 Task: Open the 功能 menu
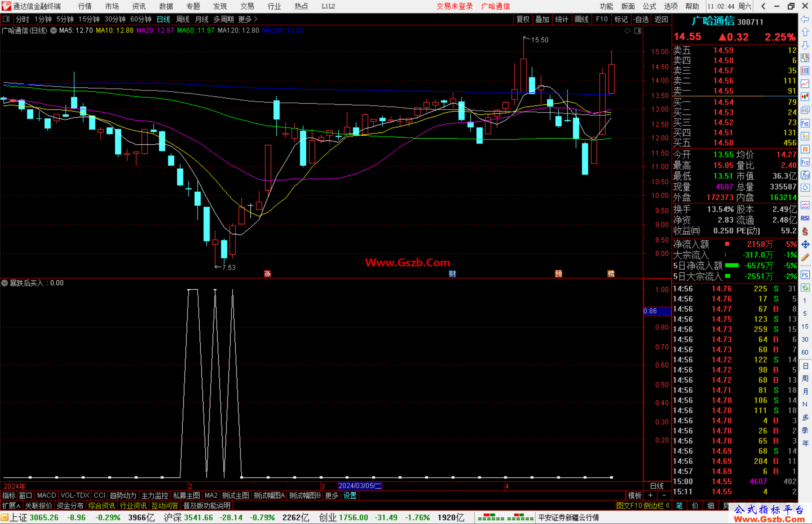click(x=606, y=6)
